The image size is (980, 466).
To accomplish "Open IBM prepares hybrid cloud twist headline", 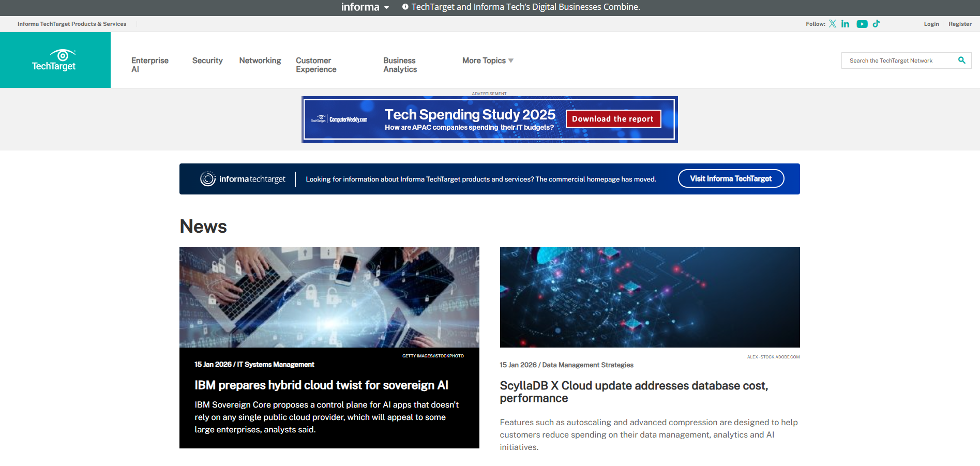I will [x=321, y=385].
